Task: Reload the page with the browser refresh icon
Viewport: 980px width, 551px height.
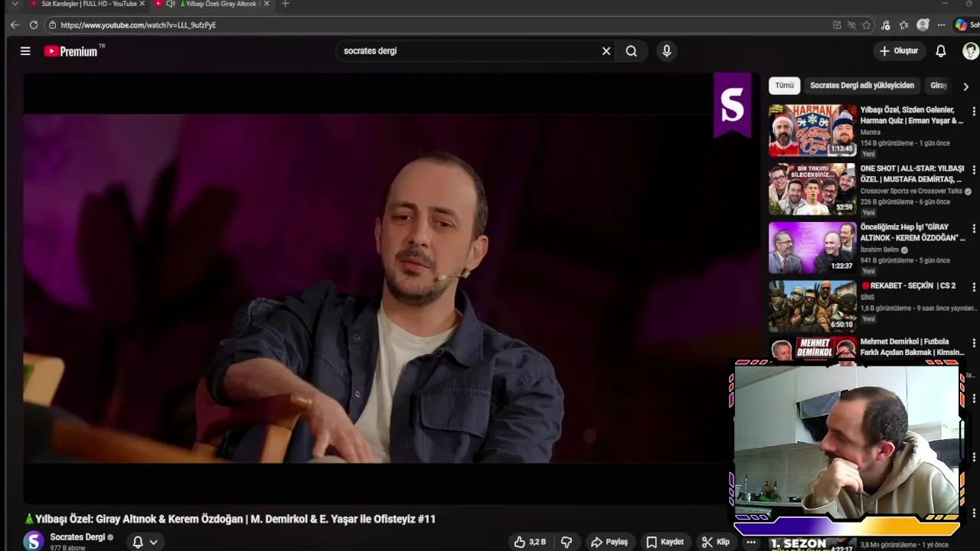Action: click(34, 25)
